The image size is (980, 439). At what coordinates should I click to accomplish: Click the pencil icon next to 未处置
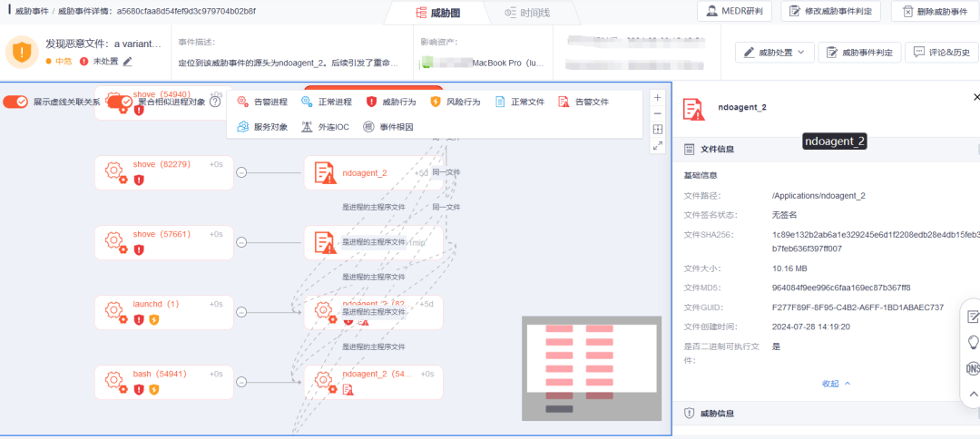point(128,62)
